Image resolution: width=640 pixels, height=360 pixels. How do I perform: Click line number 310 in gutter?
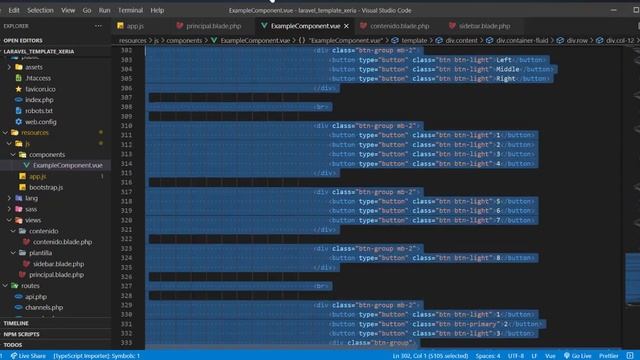(127, 126)
